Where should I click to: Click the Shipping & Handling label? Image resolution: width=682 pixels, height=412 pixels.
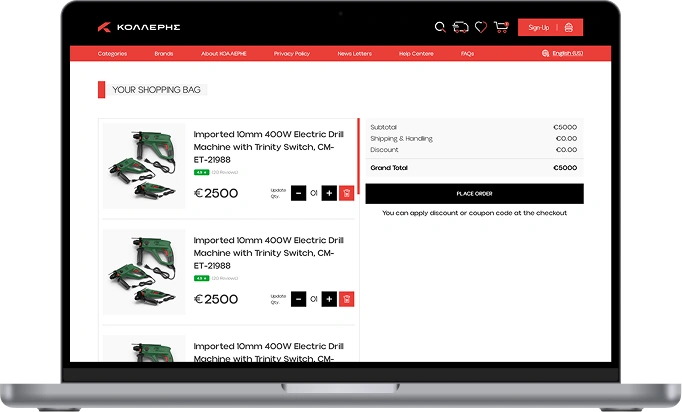401,138
